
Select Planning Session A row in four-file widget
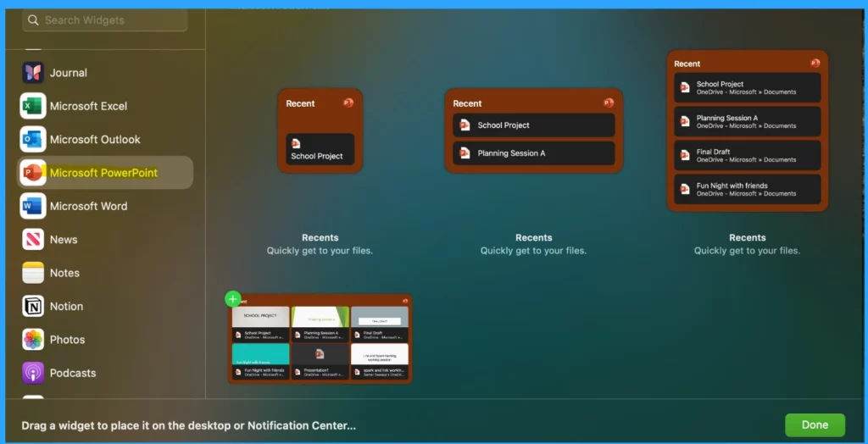tap(748, 121)
